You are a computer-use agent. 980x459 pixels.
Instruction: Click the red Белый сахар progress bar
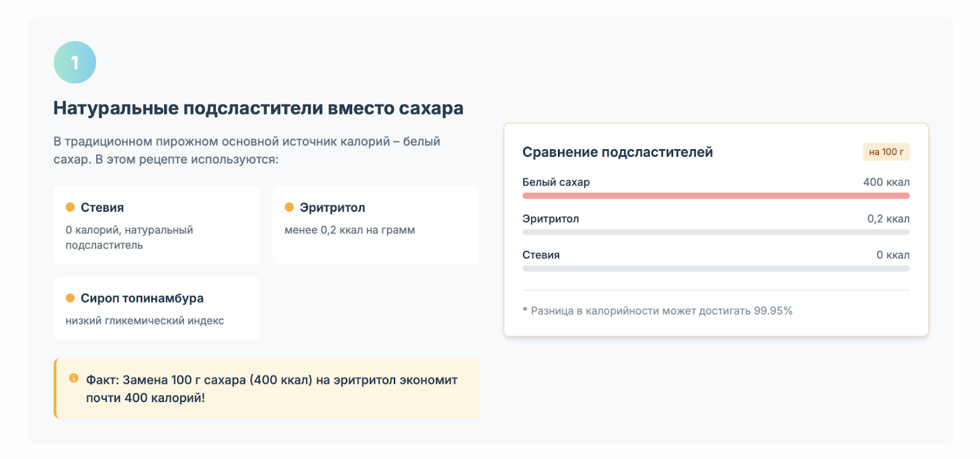[715, 196]
